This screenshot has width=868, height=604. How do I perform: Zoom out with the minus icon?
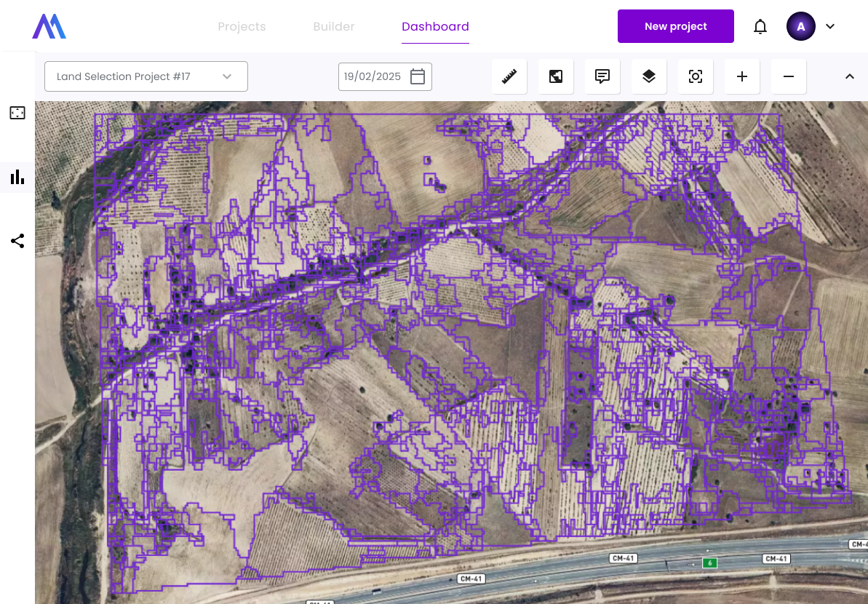point(789,76)
